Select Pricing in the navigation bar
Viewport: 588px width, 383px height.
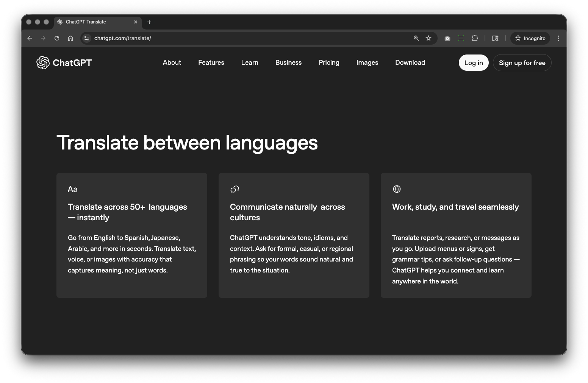328,62
